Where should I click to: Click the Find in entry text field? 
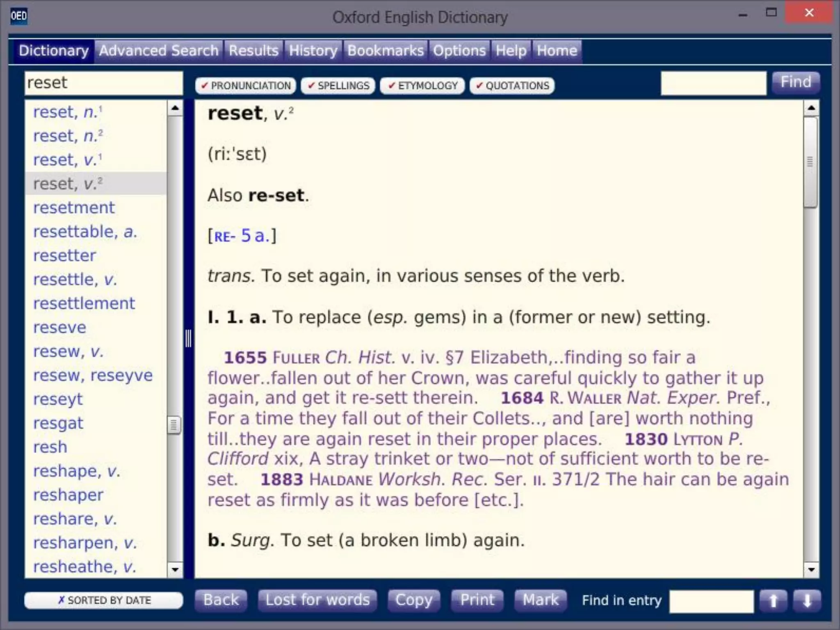[x=711, y=601]
